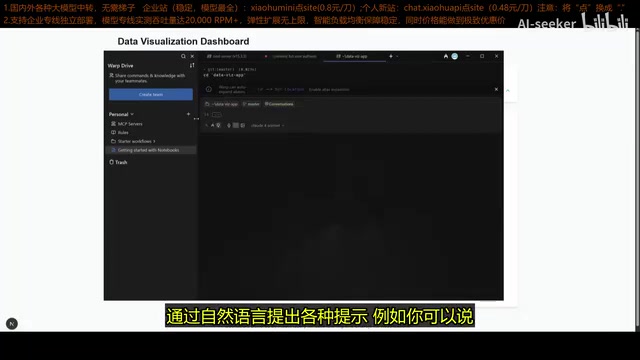Open the Trash in Warp Drive
The image size is (640, 360).
click(x=118, y=162)
